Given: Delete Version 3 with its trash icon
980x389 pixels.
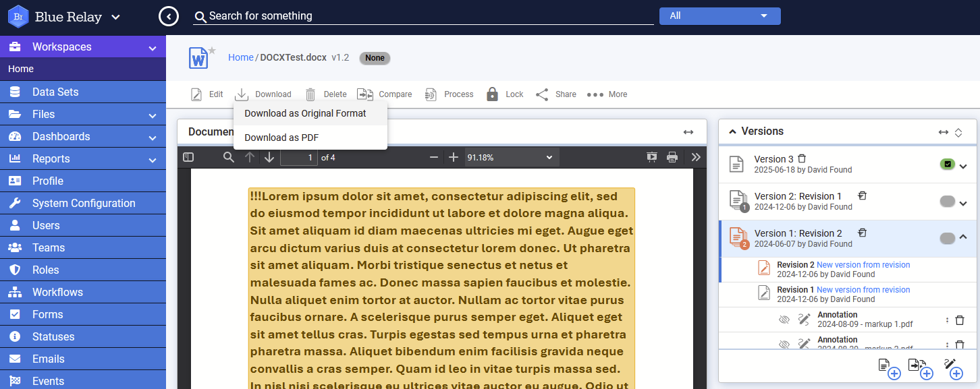Looking at the screenshot, I should 802,158.
